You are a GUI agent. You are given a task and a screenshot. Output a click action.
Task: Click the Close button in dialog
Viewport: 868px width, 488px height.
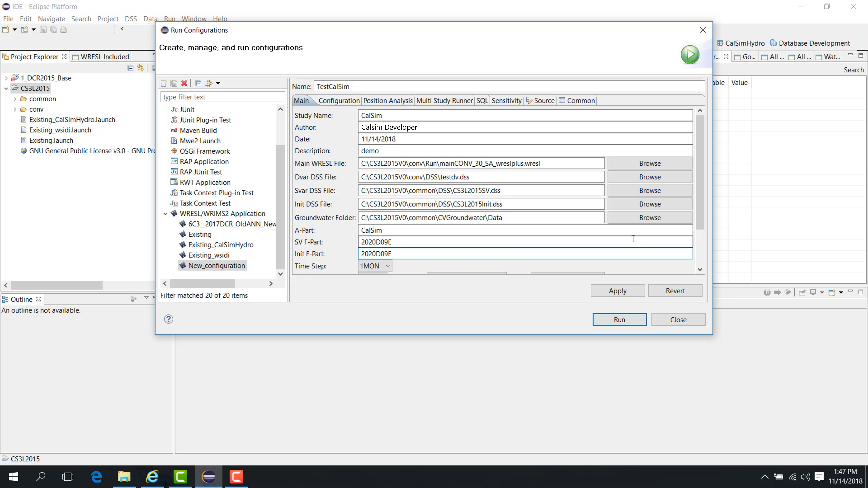[678, 320]
